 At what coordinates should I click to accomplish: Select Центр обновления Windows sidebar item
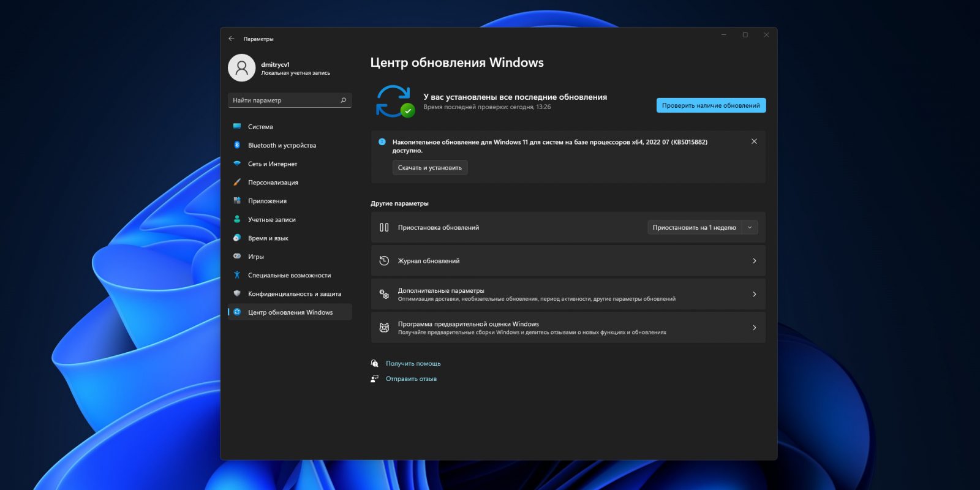coord(290,312)
